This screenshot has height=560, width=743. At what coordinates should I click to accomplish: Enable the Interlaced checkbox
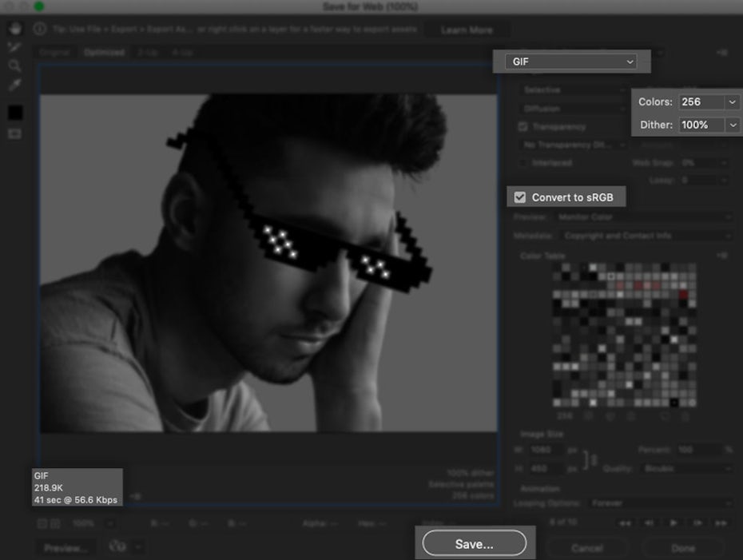tap(523, 163)
